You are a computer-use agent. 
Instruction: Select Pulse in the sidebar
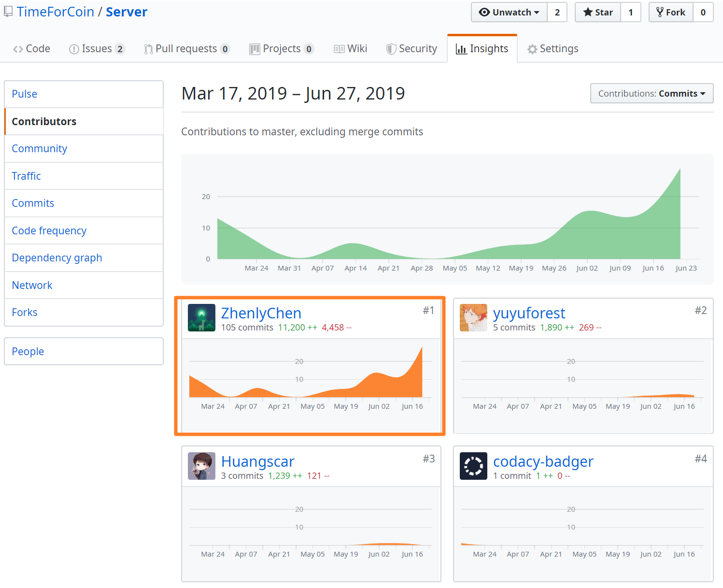point(84,94)
